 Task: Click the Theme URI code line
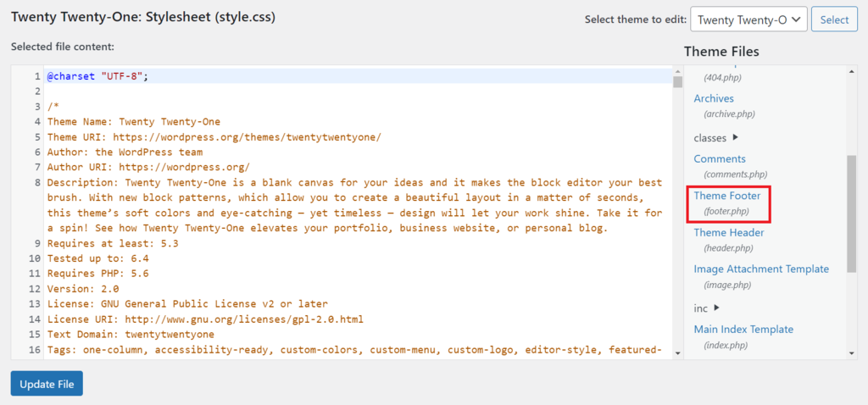(214, 137)
